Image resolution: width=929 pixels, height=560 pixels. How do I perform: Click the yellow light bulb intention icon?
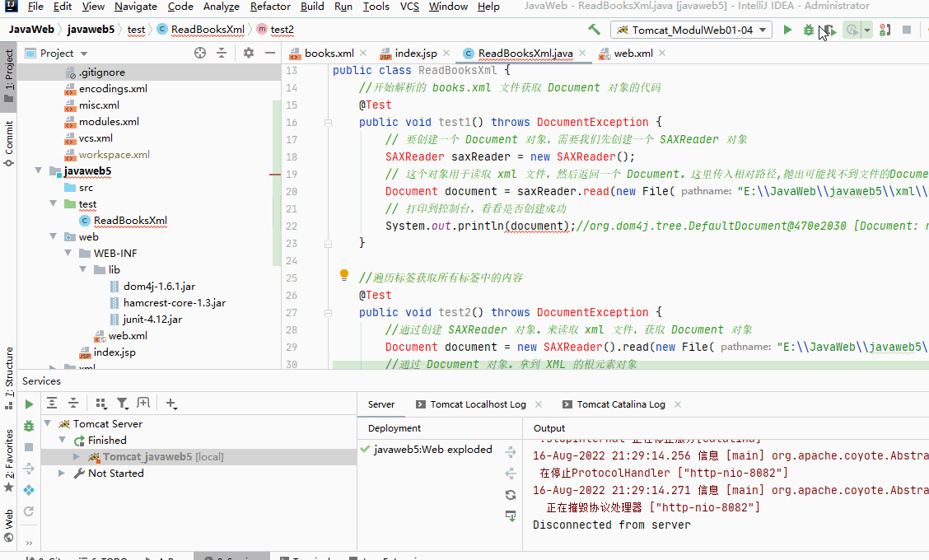pos(344,275)
